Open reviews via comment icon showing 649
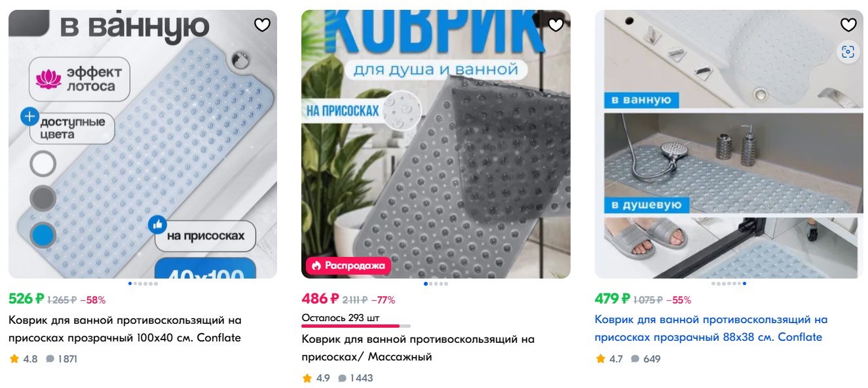The height and width of the screenshot is (388, 868). [635, 359]
